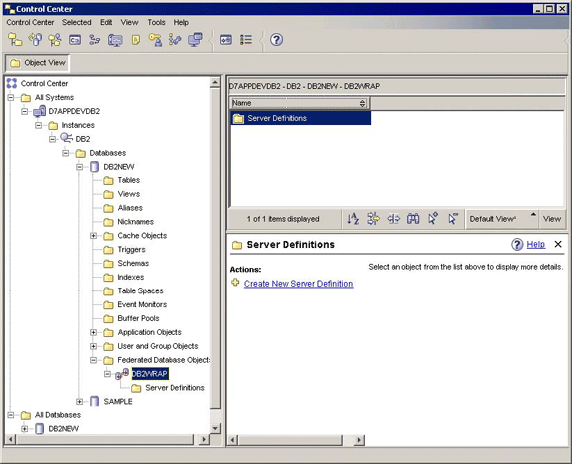Click the help icon beside Help link
The height and width of the screenshot is (464, 572).
517,244
